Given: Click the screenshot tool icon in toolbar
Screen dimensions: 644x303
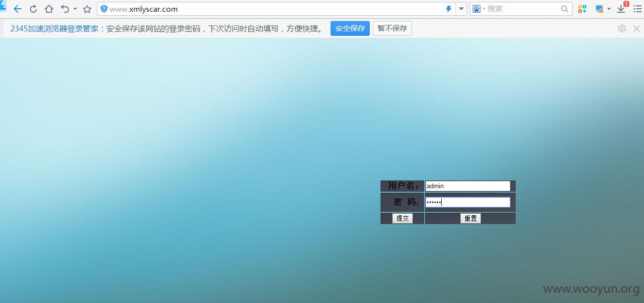Looking at the screenshot, I should (599, 9).
